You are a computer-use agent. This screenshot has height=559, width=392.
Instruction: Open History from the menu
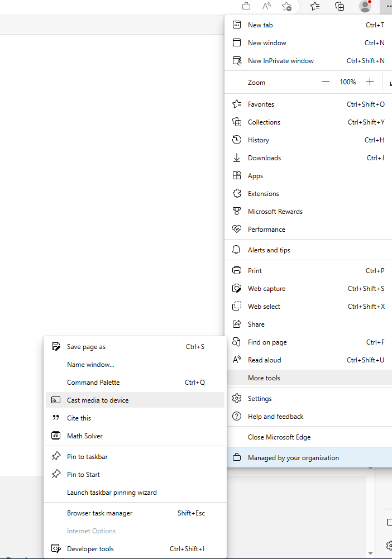308,140
